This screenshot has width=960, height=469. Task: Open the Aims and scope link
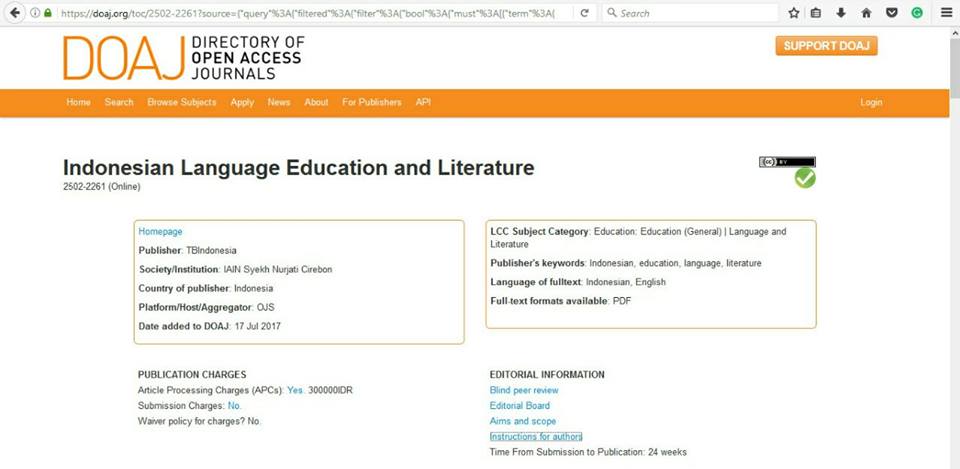[523, 421]
